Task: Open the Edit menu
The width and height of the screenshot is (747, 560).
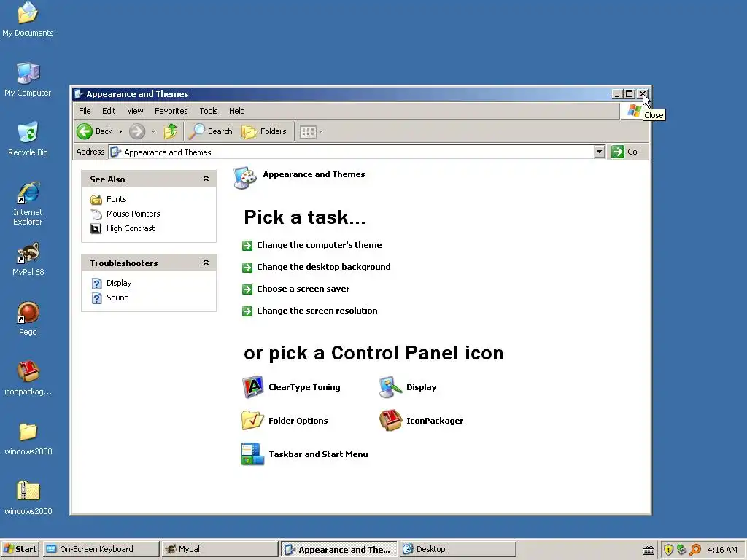Action: click(x=109, y=111)
